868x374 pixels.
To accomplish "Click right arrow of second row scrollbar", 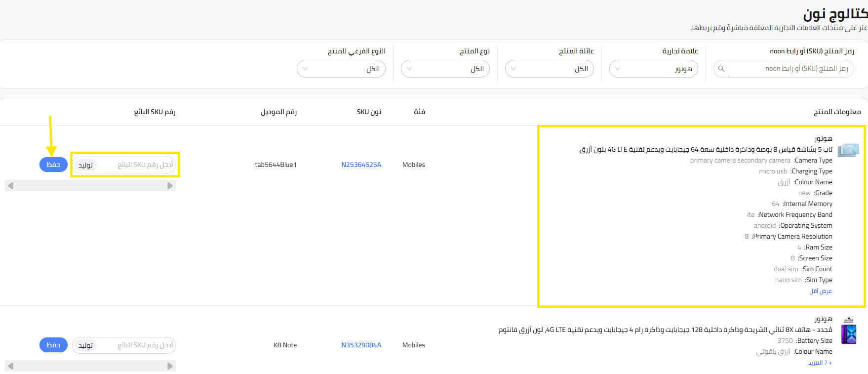I will point(170,366).
